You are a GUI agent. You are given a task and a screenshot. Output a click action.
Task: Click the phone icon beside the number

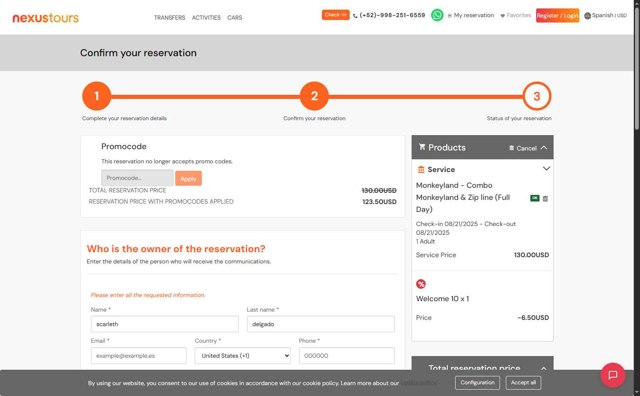355,16
